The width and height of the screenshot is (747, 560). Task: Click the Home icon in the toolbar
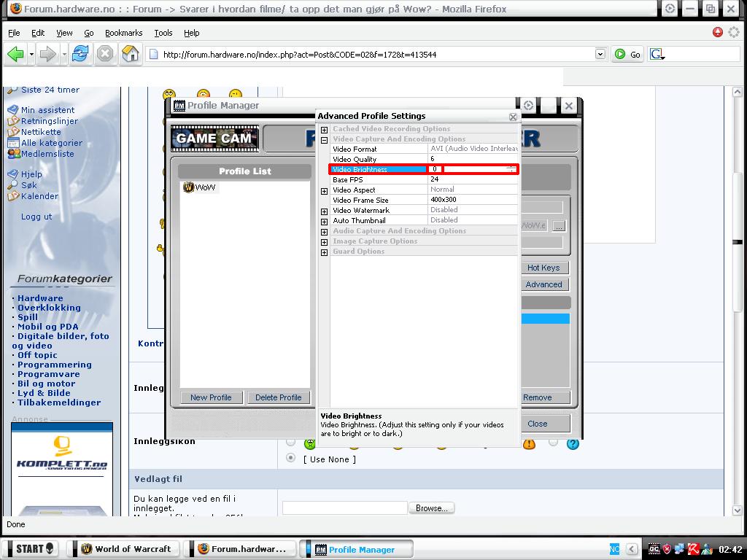[131, 54]
